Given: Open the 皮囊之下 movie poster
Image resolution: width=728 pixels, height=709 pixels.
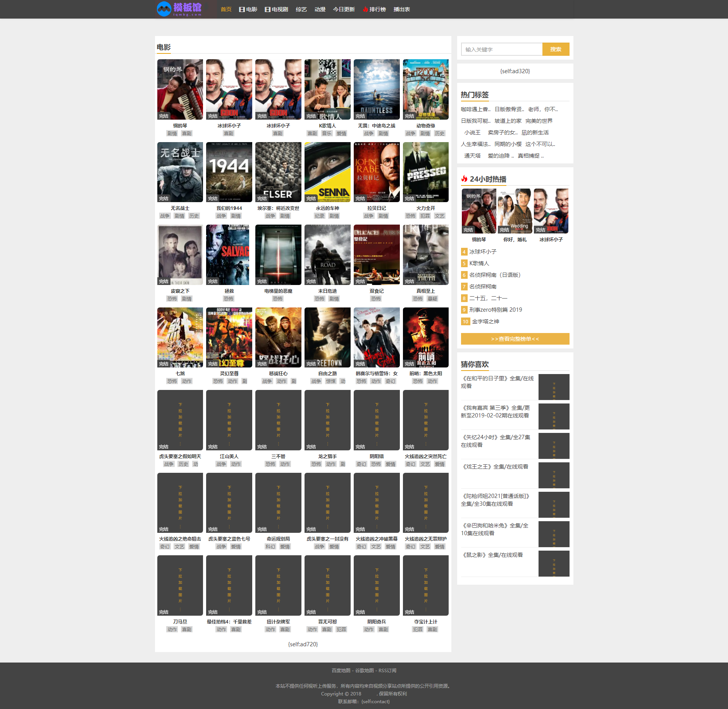Looking at the screenshot, I should [180, 255].
